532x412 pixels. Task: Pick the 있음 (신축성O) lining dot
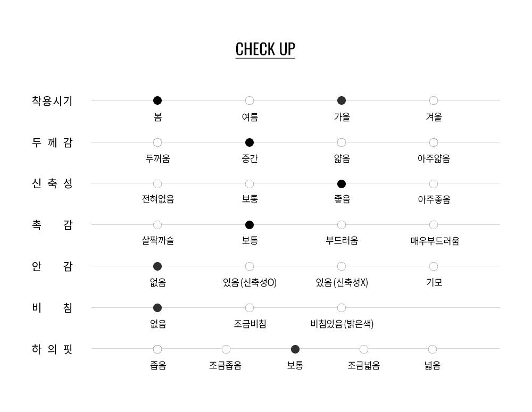[x=250, y=266]
